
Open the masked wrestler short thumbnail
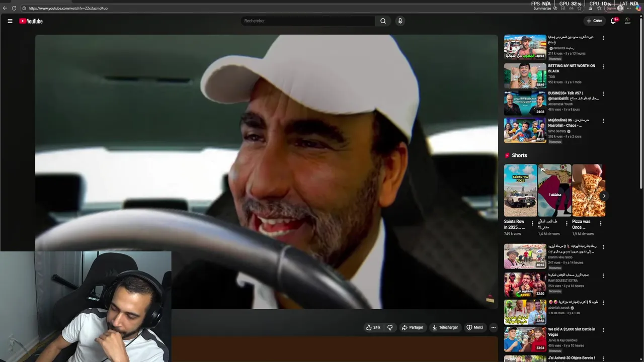point(554,190)
